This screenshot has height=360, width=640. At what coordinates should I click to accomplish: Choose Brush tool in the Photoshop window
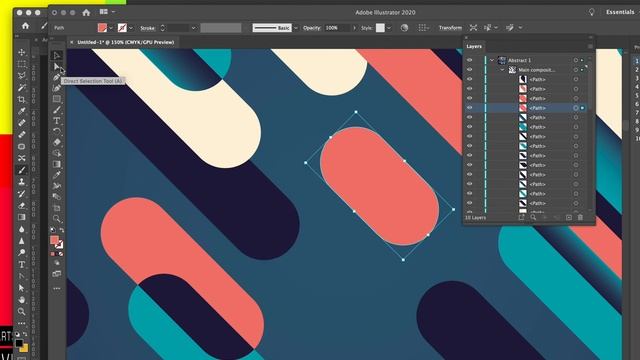coord(22,170)
